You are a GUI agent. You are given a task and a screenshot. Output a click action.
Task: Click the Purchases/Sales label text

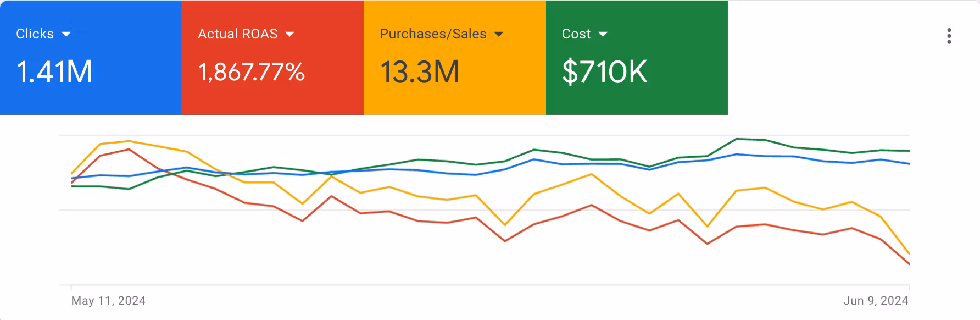(x=433, y=34)
